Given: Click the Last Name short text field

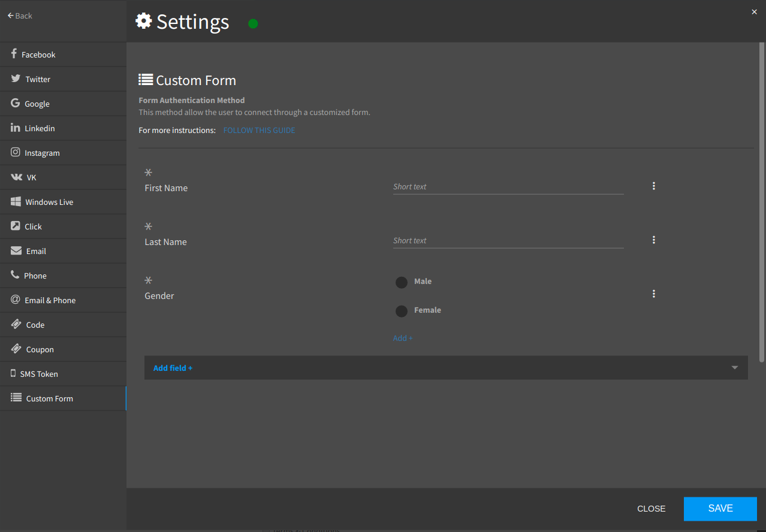Looking at the screenshot, I should [508, 240].
